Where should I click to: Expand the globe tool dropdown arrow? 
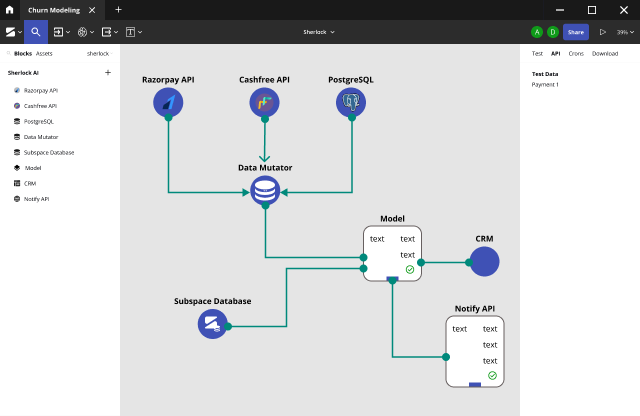coord(92,32)
